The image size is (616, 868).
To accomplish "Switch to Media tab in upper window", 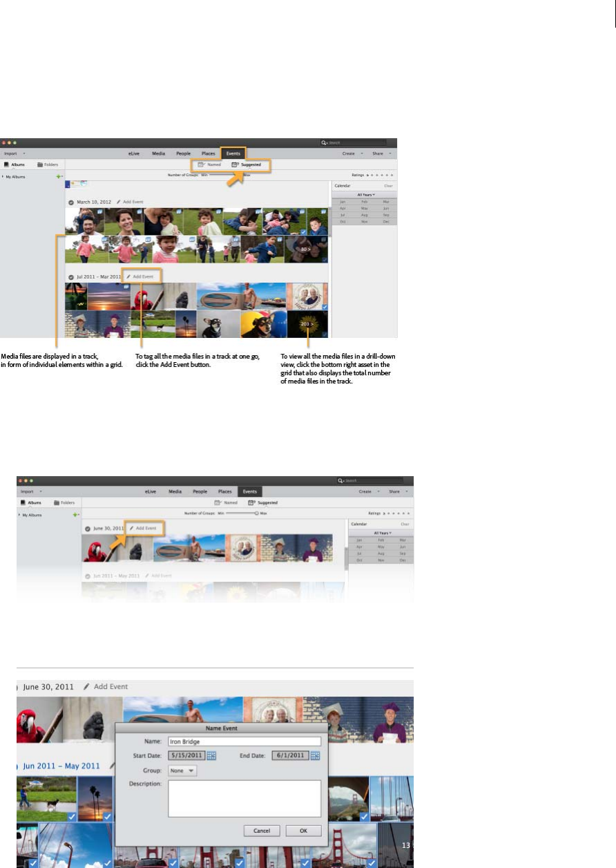I will [158, 153].
